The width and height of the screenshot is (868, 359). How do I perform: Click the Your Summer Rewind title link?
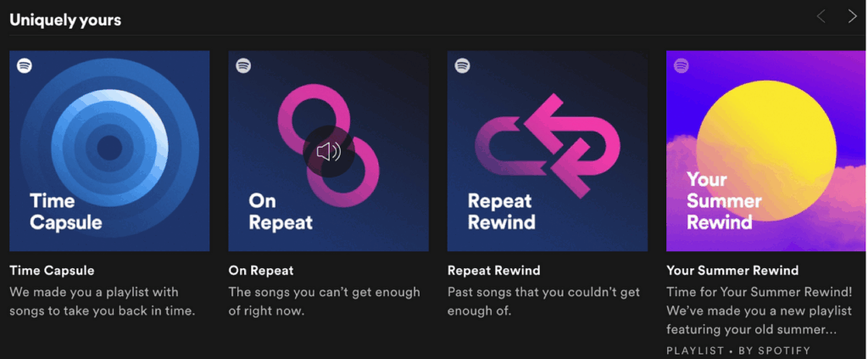click(x=732, y=271)
